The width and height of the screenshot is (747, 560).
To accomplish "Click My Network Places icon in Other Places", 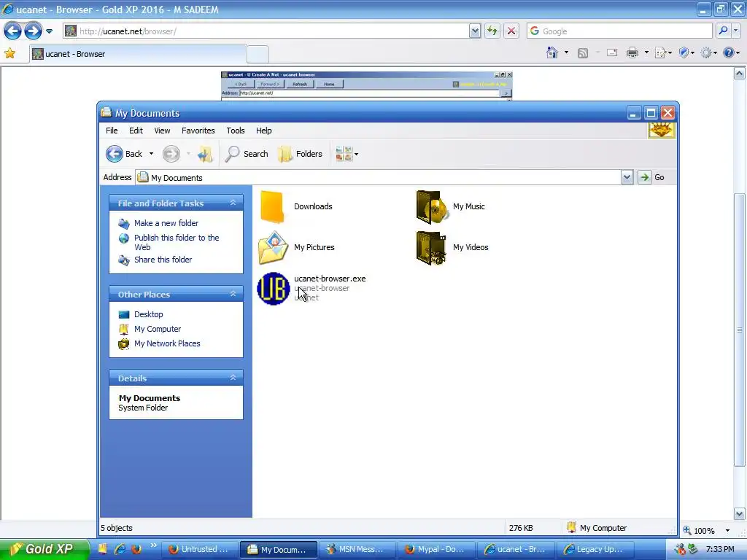I will (x=124, y=344).
